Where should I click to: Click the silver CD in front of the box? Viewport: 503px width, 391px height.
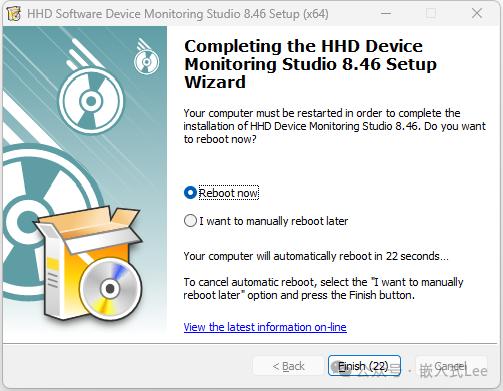click(x=110, y=289)
